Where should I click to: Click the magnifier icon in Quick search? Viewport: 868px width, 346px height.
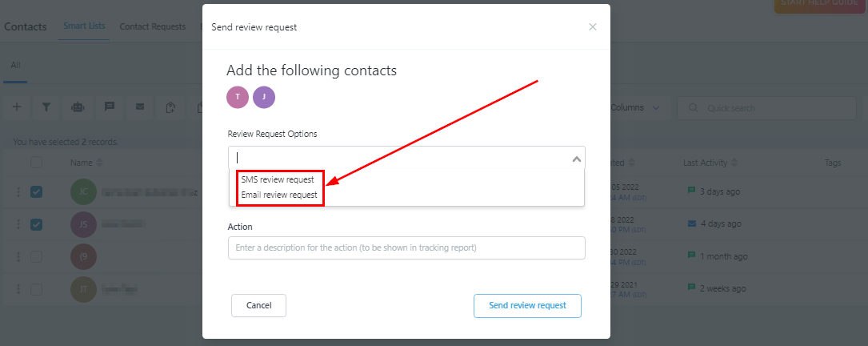pyautogui.click(x=693, y=107)
